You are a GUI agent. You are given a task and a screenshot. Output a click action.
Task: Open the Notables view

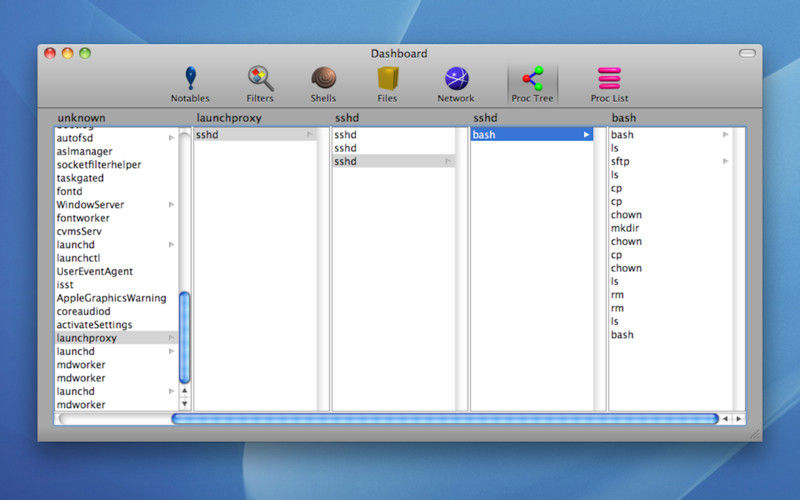[190, 85]
